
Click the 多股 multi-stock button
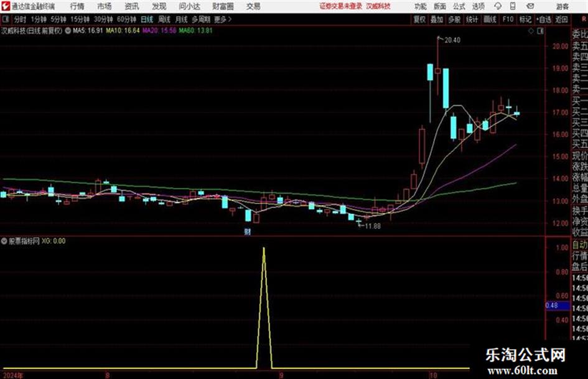pos(454,19)
